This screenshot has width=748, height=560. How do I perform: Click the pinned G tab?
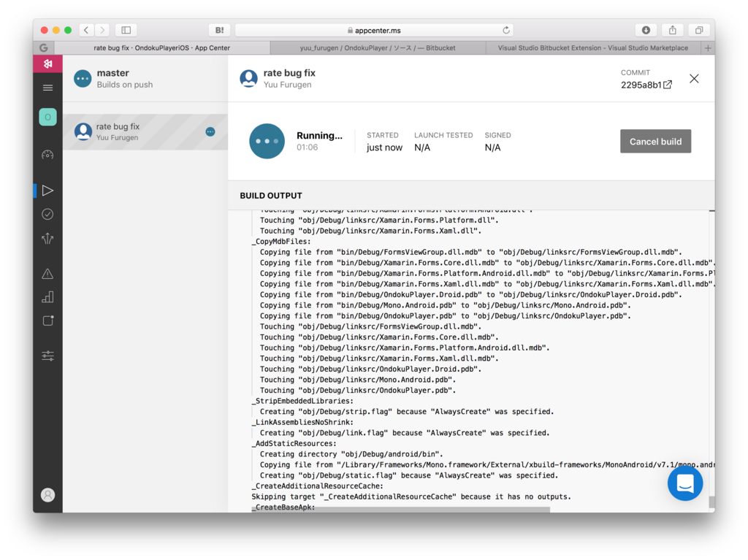click(x=43, y=47)
